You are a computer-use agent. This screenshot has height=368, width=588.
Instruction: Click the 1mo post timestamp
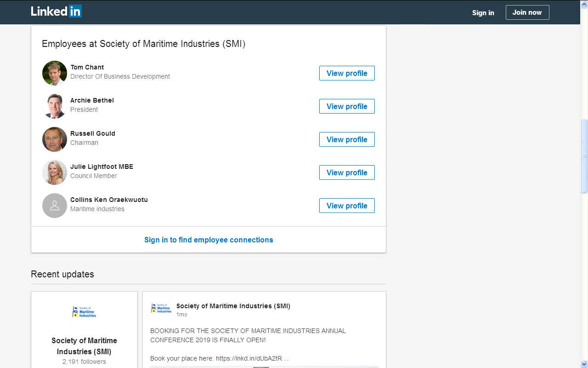(182, 315)
